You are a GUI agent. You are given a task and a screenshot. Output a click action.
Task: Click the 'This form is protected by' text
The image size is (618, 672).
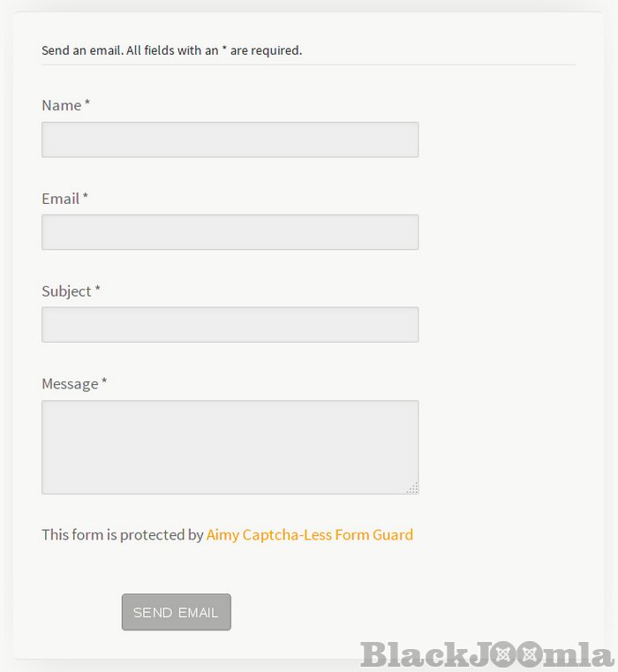tap(122, 534)
